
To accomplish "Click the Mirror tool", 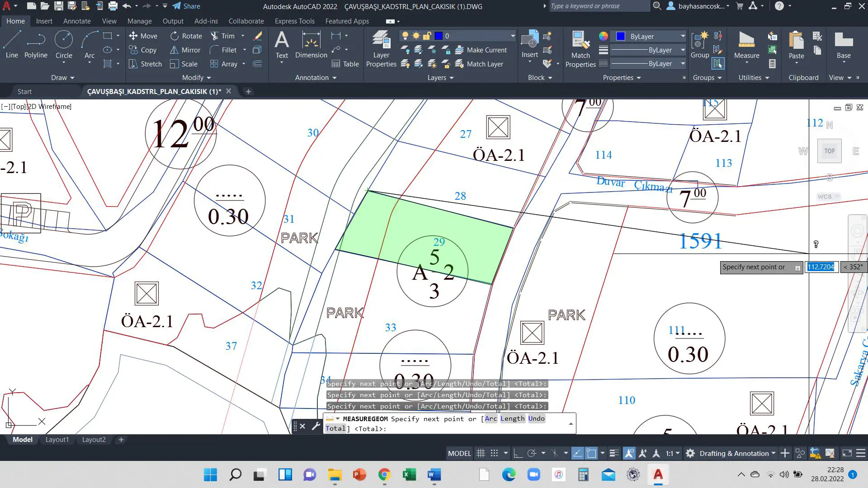I will (x=185, y=50).
